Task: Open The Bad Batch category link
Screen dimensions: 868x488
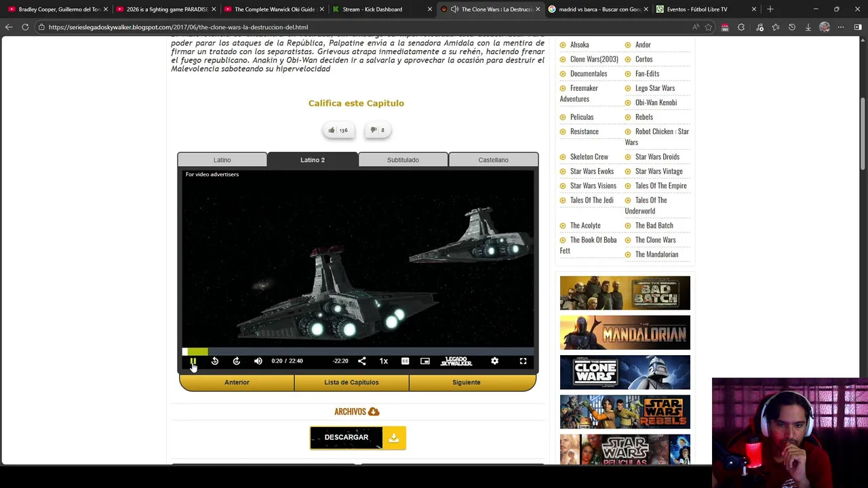Action: [654, 225]
